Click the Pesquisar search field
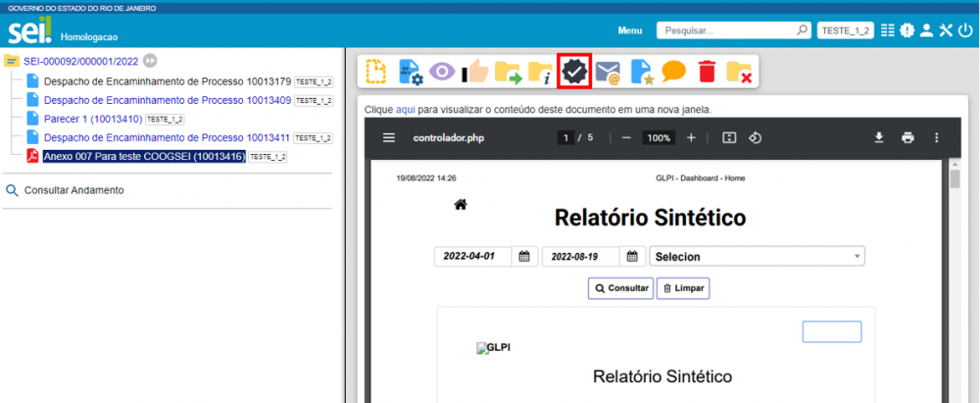Screen dimensions: 980x403 click(727, 30)
